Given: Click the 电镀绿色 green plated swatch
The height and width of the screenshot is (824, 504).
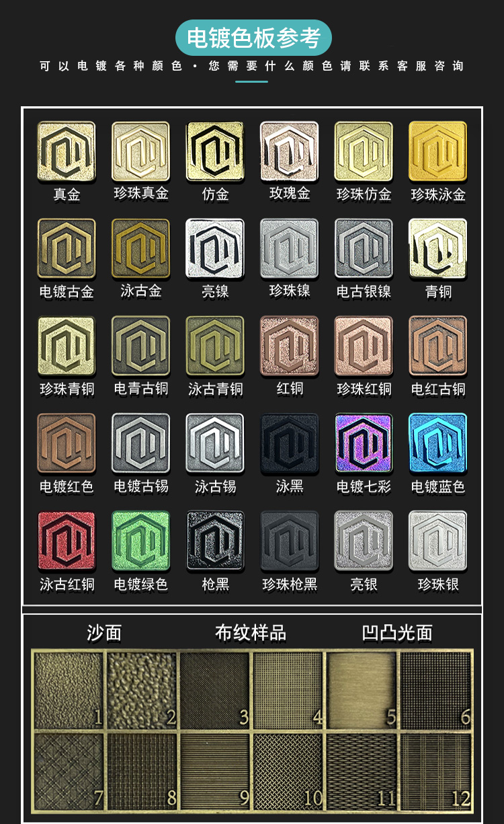Looking at the screenshot, I should point(140,541).
